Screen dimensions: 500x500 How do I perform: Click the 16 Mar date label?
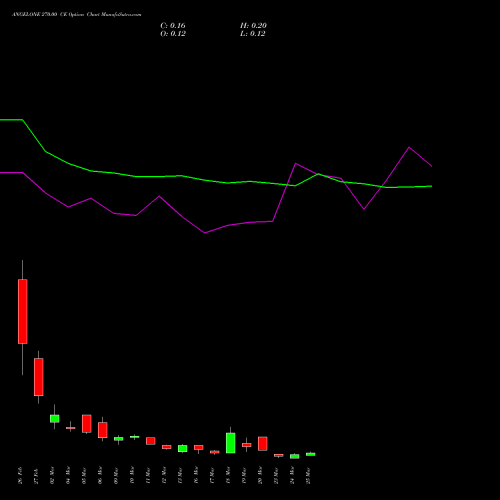(196, 476)
